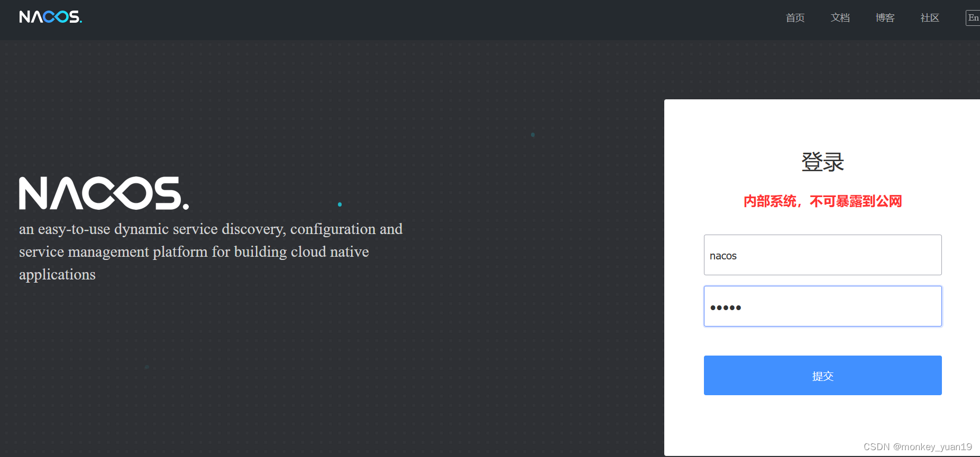Switch language with the En button

973,18
